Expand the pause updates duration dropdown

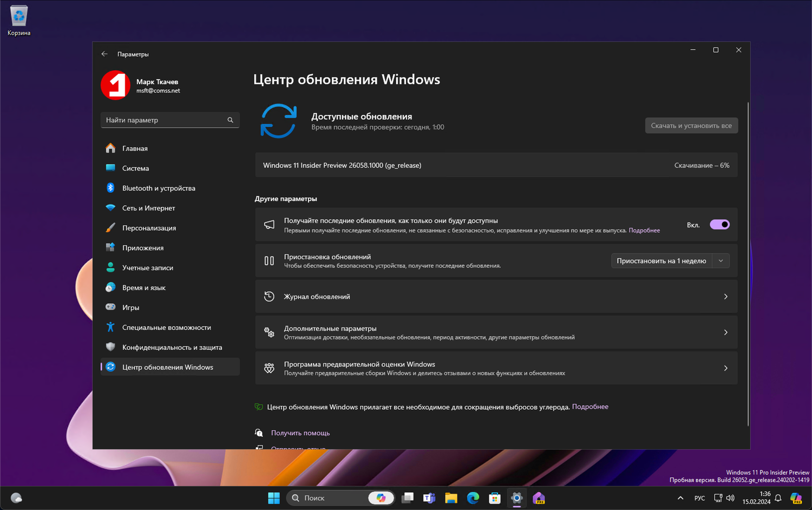pos(721,260)
